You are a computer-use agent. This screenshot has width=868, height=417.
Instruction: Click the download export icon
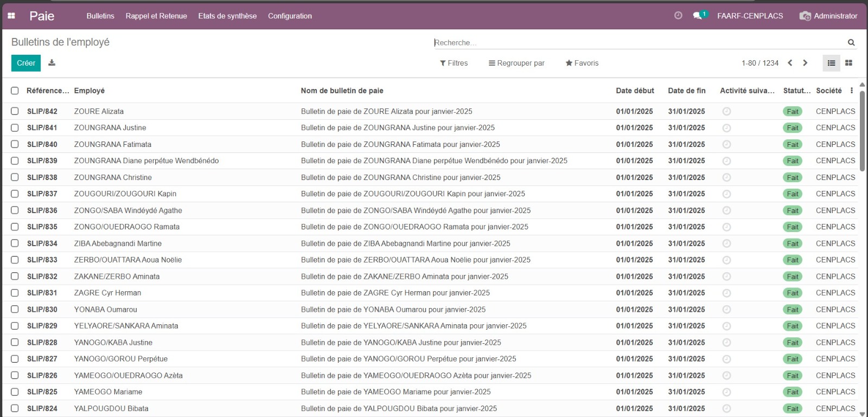tap(52, 63)
